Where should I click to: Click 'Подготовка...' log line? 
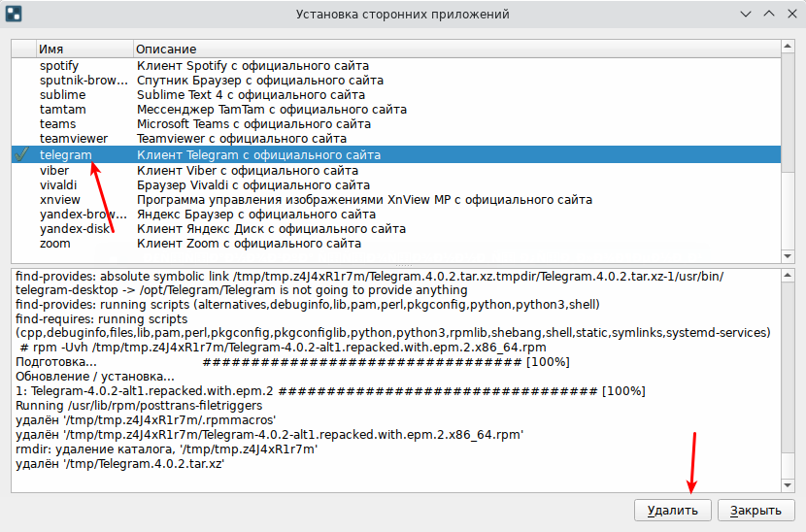tap(292, 362)
